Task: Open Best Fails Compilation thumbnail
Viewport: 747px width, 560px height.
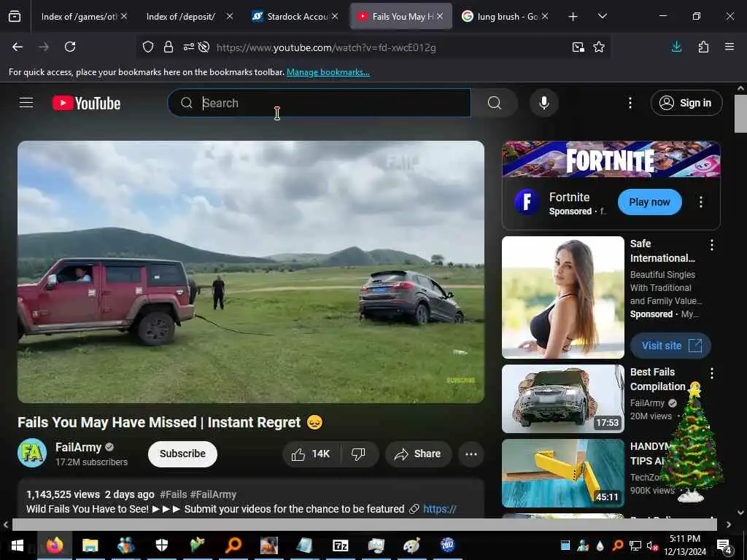Action: (x=563, y=399)
